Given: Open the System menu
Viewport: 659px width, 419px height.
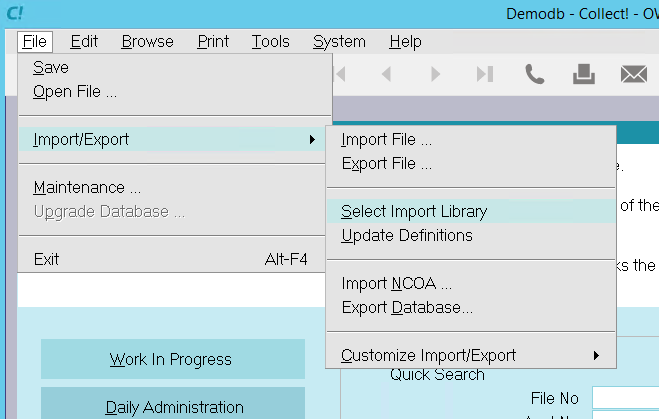Looking at the screenshot, I should (339, 42).
